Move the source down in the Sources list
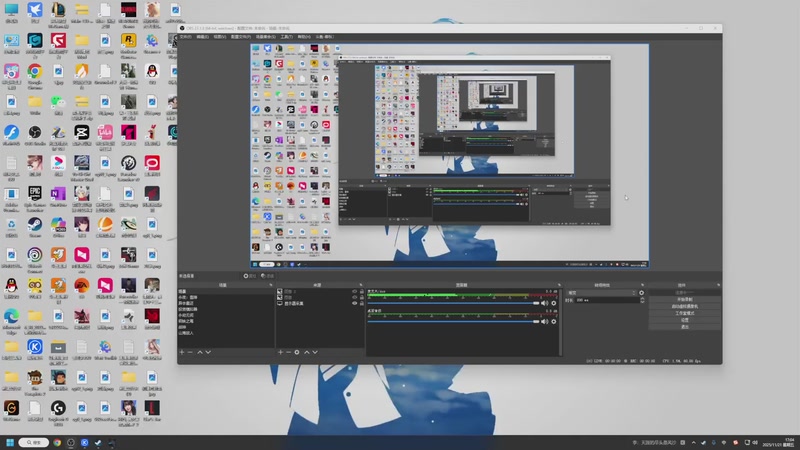The height and width of the screenshot is (450, 800). [x=315, y=352]
